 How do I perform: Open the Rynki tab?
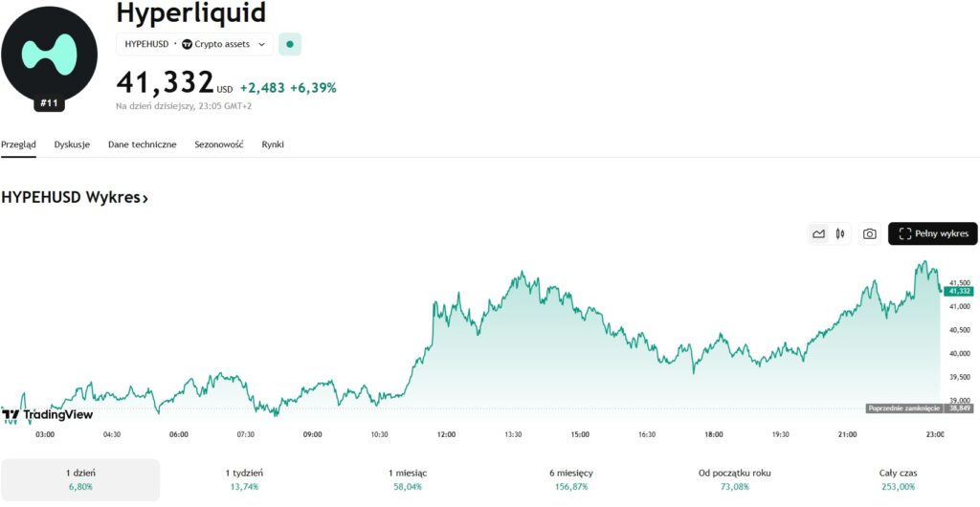point(273,144)
